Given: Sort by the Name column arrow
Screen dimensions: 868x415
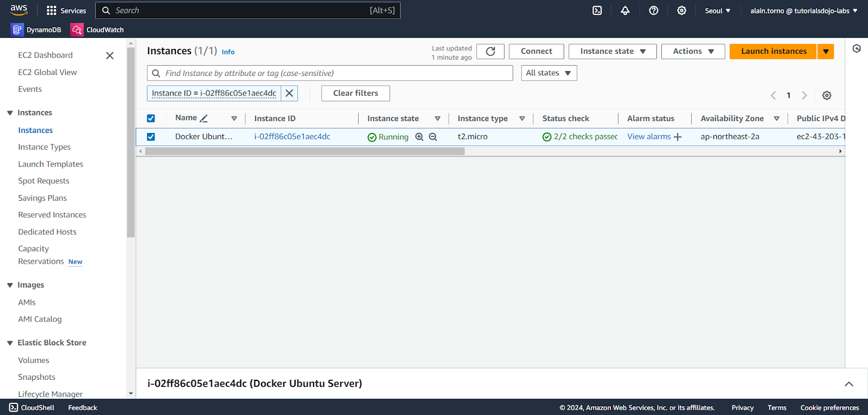Looking at the screenshot, I should [234, 118].
